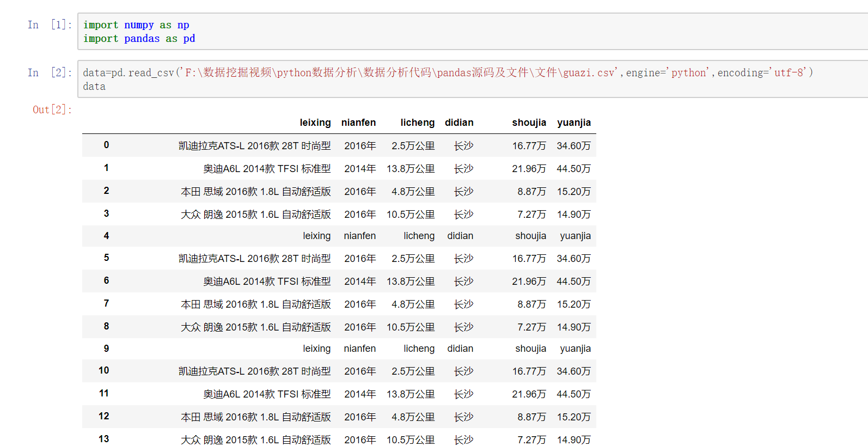Image resolution: width=868 pixels, height=446 pixels.
Task: Click the 大众 朗逸 cell in row 8
Action: coord(255,327)
